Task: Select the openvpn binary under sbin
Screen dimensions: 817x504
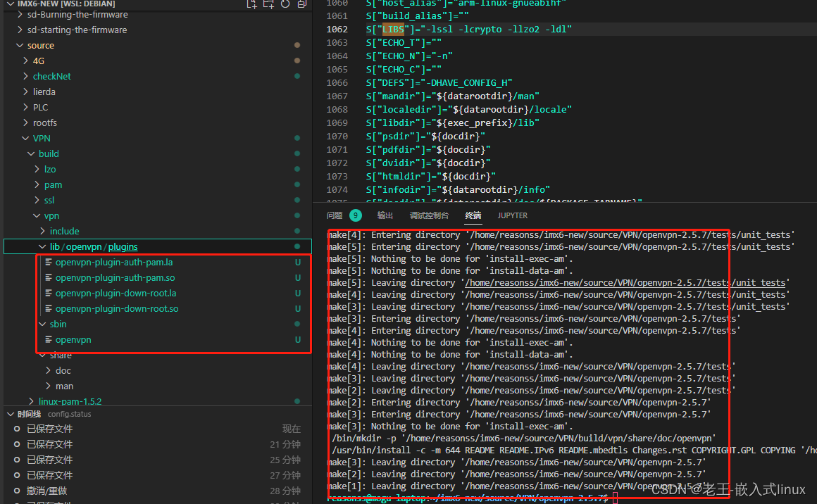Action: (x=74, y=339)
